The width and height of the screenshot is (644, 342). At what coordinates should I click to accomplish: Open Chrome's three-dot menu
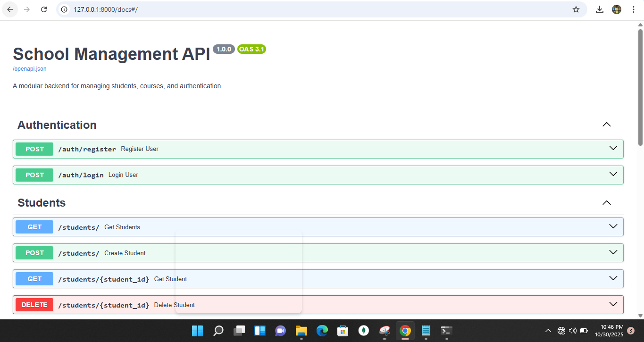point(633,9)
